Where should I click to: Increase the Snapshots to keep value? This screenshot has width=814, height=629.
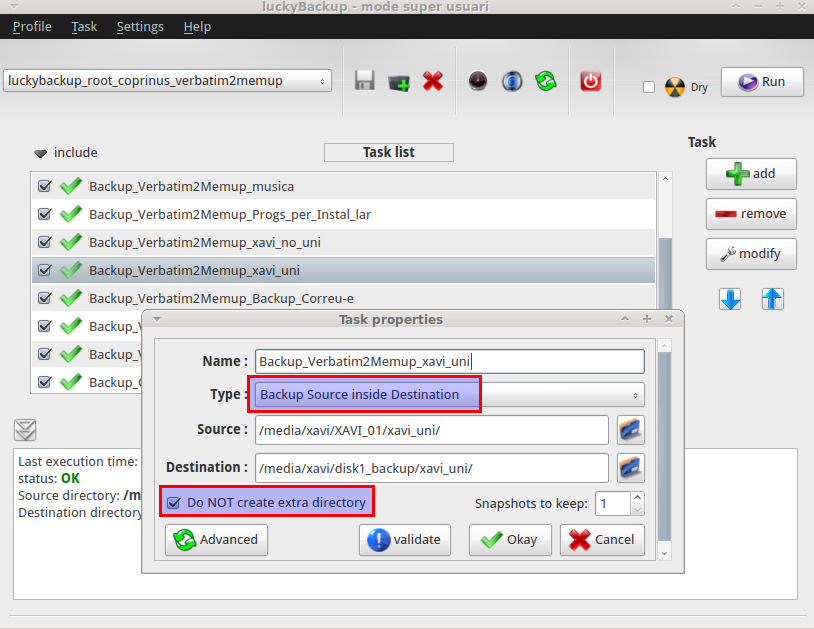(638, 497)
